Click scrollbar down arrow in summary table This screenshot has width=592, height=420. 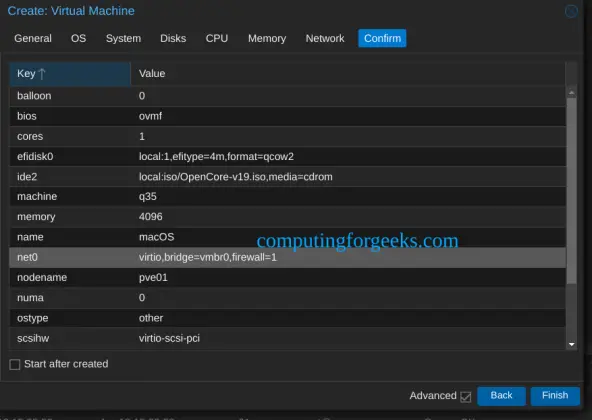click(x=571, y=344)
